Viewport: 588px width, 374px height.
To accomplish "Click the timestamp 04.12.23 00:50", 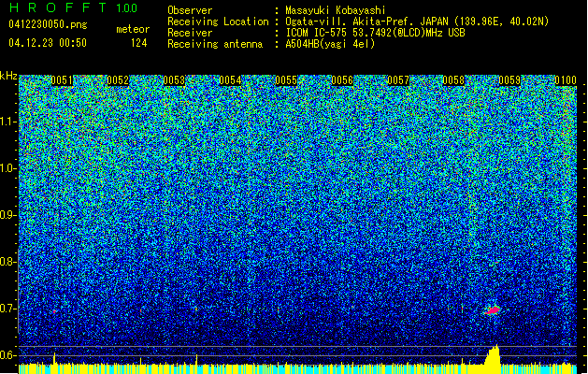I will coord(48,43).
